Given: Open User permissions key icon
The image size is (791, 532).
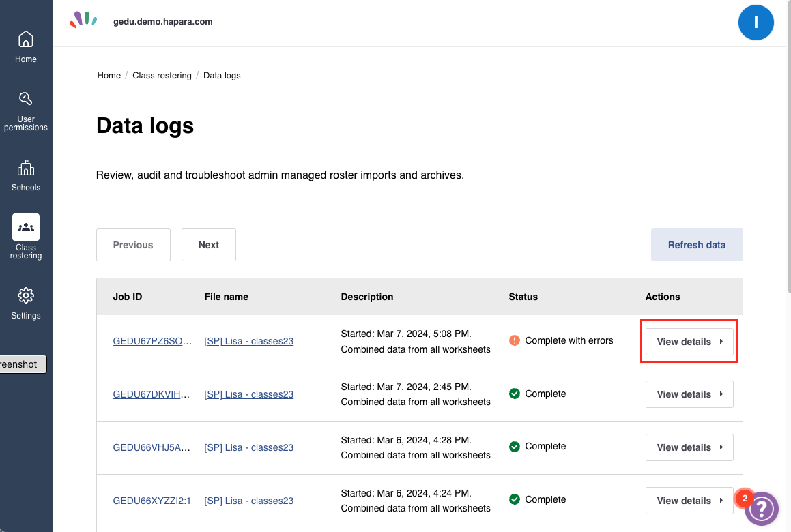Looking at the screenshot, I should click(x=26, y=100).
